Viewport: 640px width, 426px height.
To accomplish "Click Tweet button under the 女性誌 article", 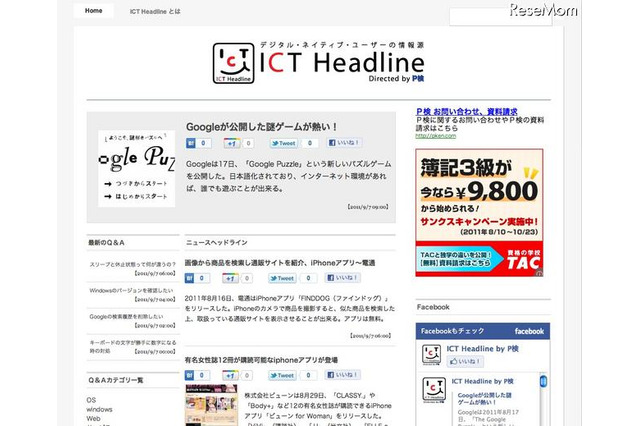I will point(282,375).
